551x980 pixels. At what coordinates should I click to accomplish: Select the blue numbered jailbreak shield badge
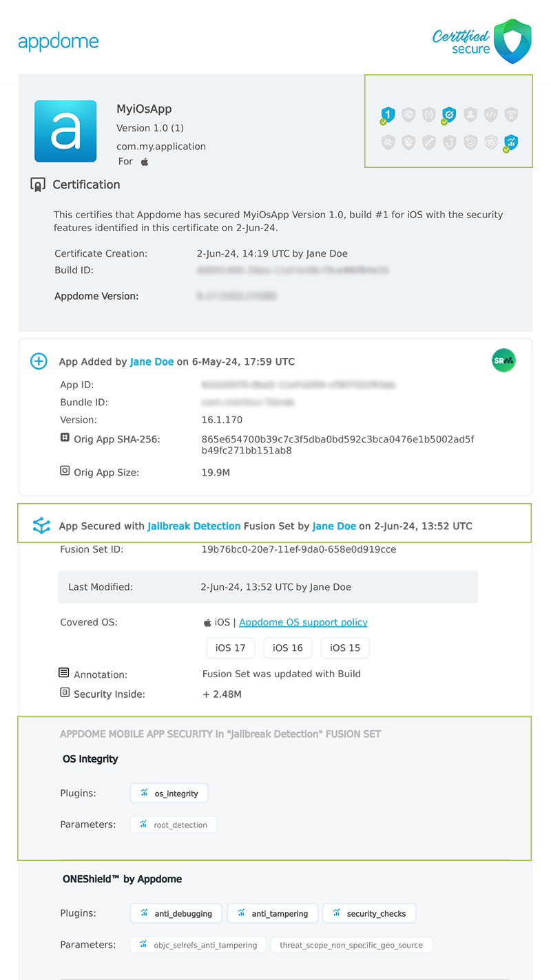click(x=388, y=114)
